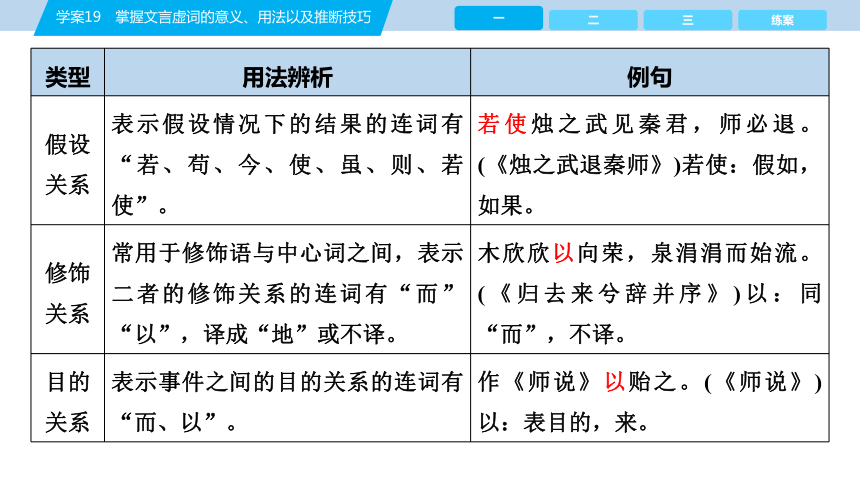This screenshot has height=484, width=860.
Task: Select the 例句 column header
Action: click(649, 77)
